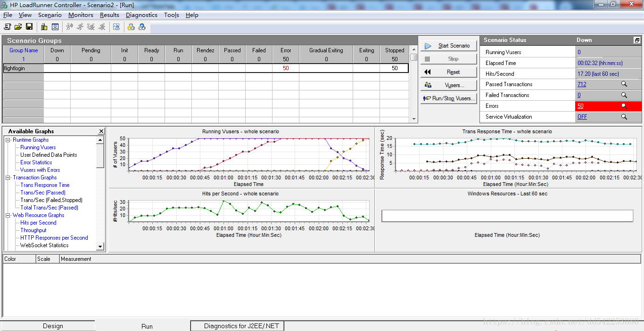Open the View menu
The height and width of the screenshot is (331, 644).
point(25,15)
